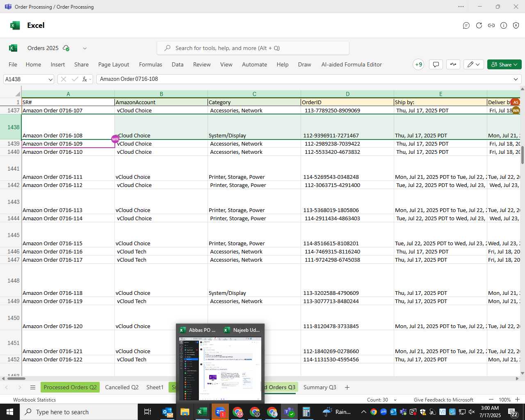Click Give Feedback to Microsoft link
Screen dimensions: 525x420
click(443, 399)
